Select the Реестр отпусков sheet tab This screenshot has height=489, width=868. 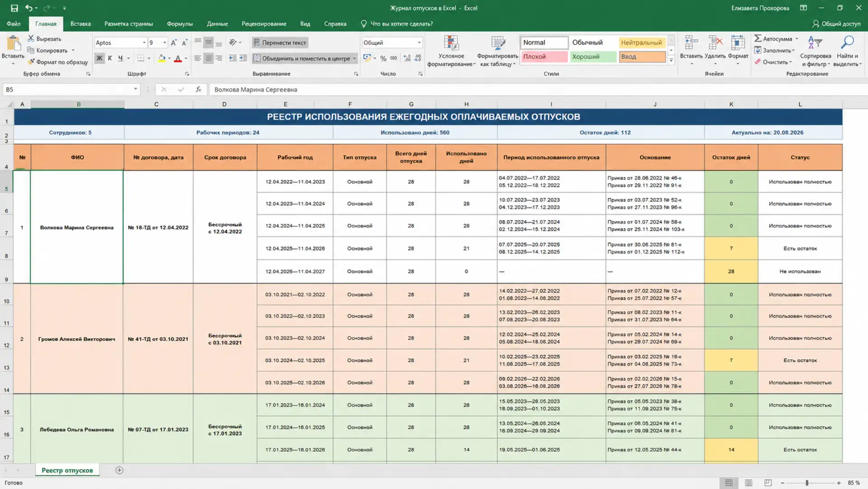(x=67, y=470)
